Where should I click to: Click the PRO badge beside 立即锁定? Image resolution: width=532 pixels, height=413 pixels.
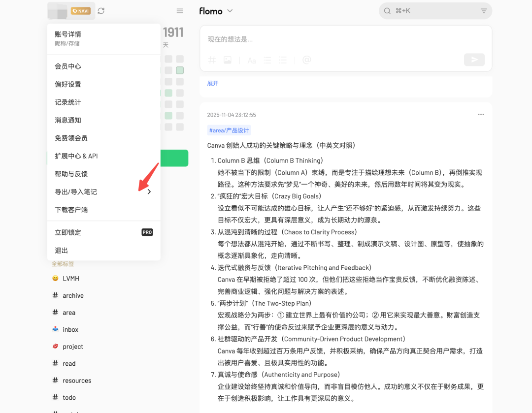pos(147,232)
